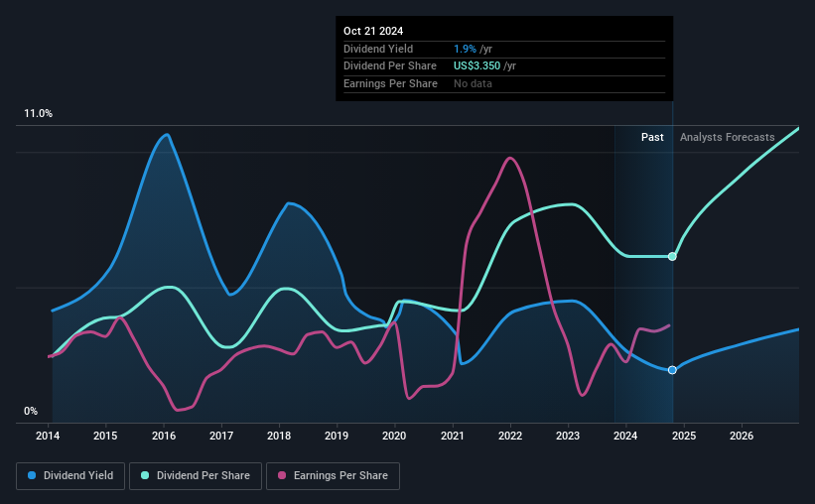Click the 2026 axis label
The width and height of the screenshot is (815, 504).
pyautogui.click(x=742, y=436)
